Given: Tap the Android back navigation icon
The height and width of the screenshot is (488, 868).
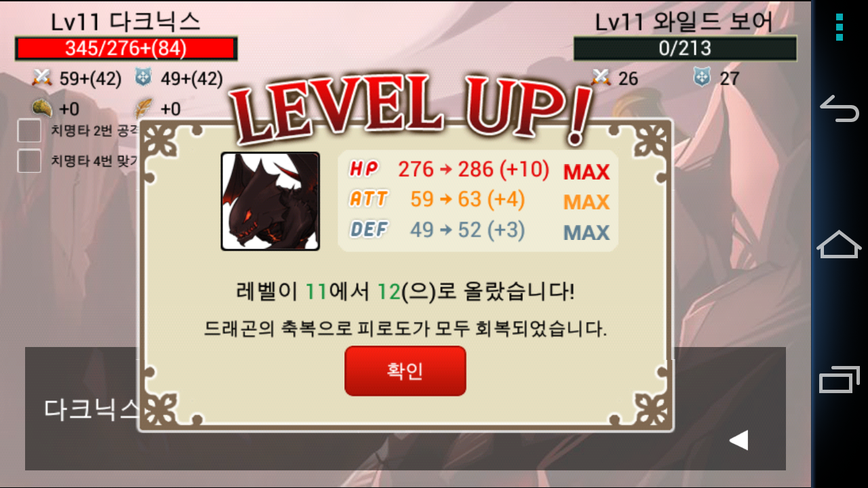Looking at the screenshot, I should pos(840,108).
